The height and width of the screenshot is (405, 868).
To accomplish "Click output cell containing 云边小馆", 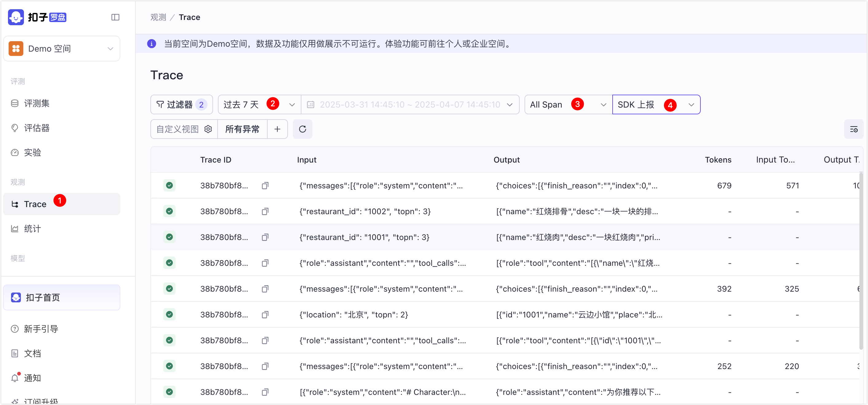I will coord(579,315).
